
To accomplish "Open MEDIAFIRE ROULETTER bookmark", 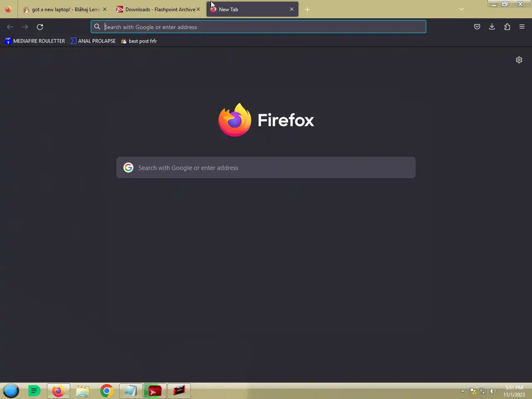I will point(35,41).
